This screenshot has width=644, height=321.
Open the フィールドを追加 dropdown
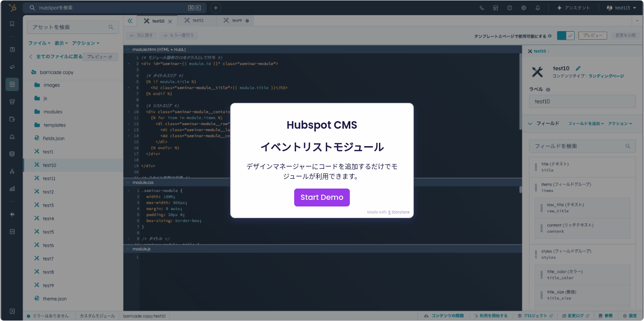point(586,123)
